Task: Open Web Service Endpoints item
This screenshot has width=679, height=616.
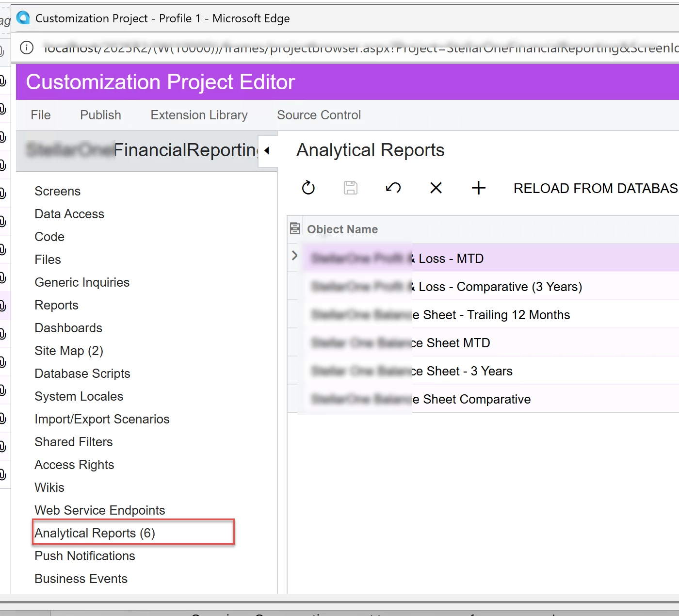Action: click(100, 510)
